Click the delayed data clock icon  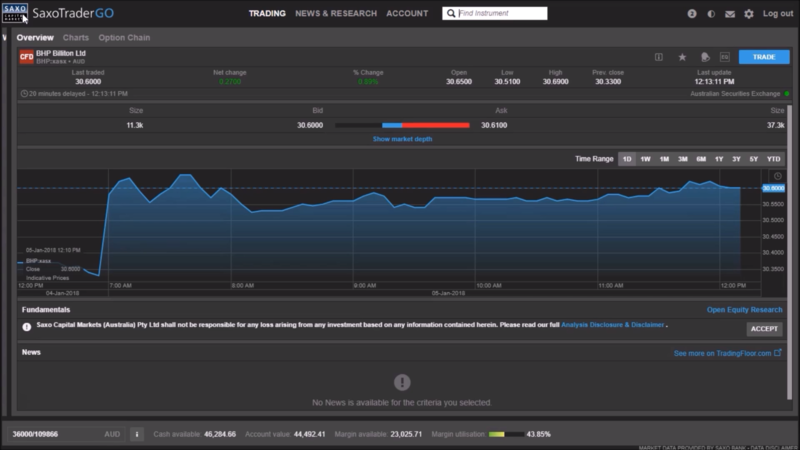pos(24,93)
